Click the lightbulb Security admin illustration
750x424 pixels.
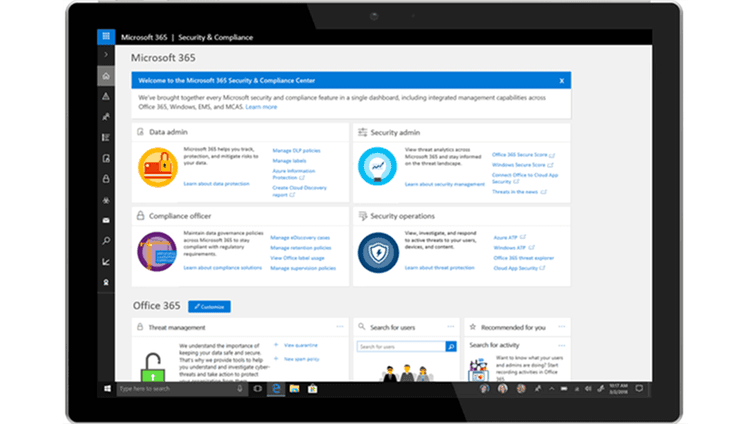coord(377,166)
